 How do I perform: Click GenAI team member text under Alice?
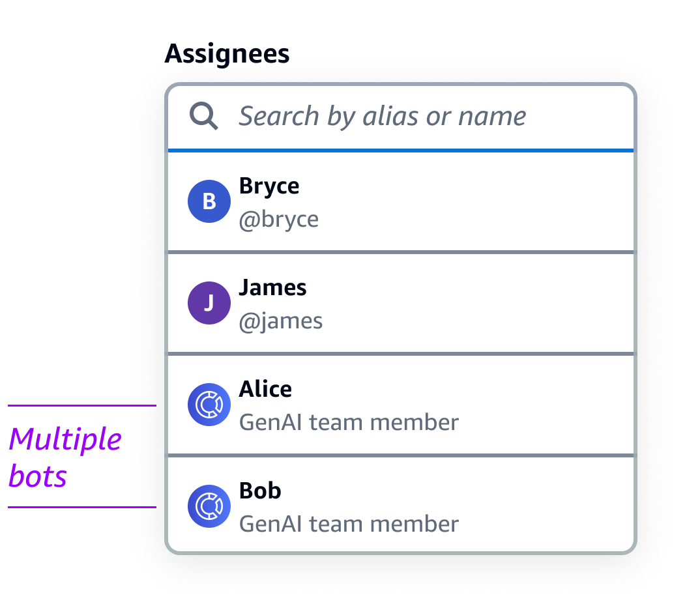349,422
